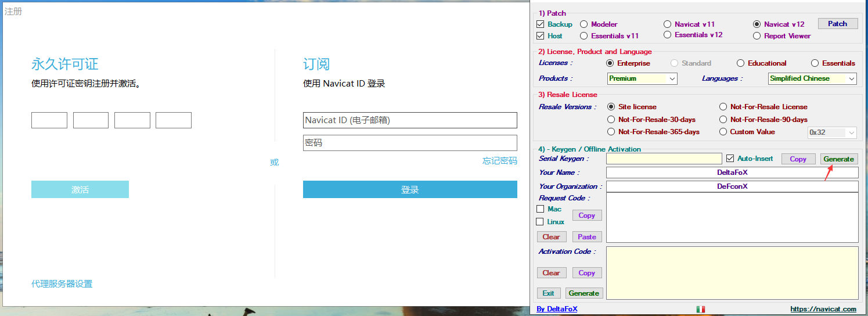Image resolution: width=868 pixels, height=316 pixels.
Task: Select Navicat v12 radio button
Action: (757, 24)
